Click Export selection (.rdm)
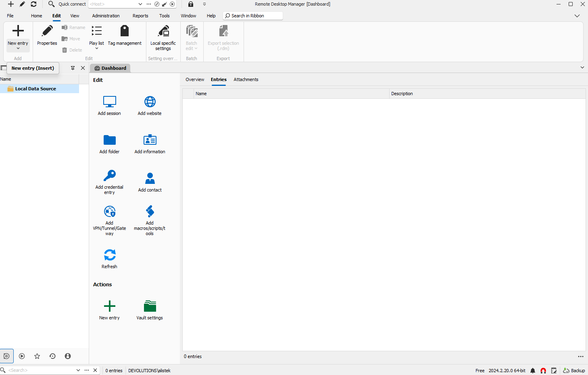The height and width of the screenshot is (375, 588). click(x=223, y=37)
